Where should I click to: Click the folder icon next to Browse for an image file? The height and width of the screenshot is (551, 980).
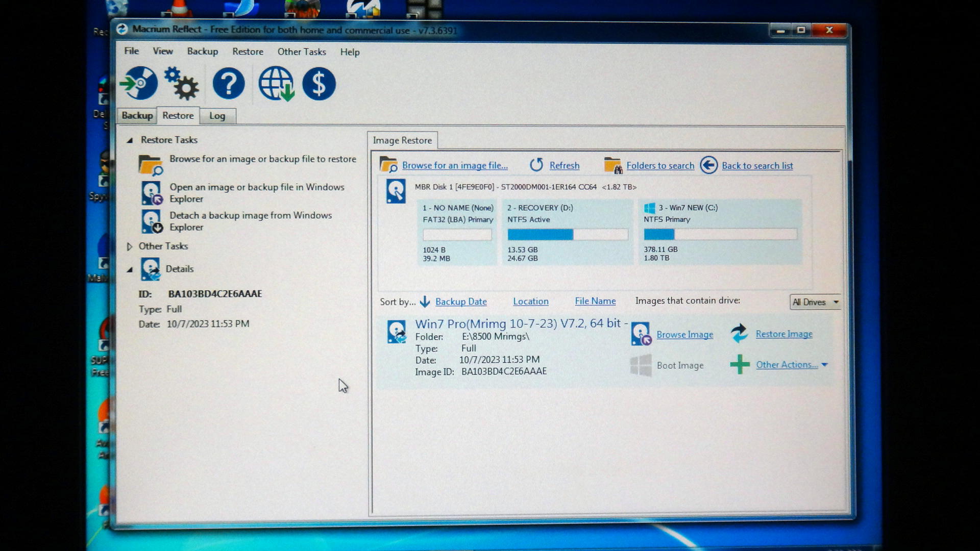[388, 165]
